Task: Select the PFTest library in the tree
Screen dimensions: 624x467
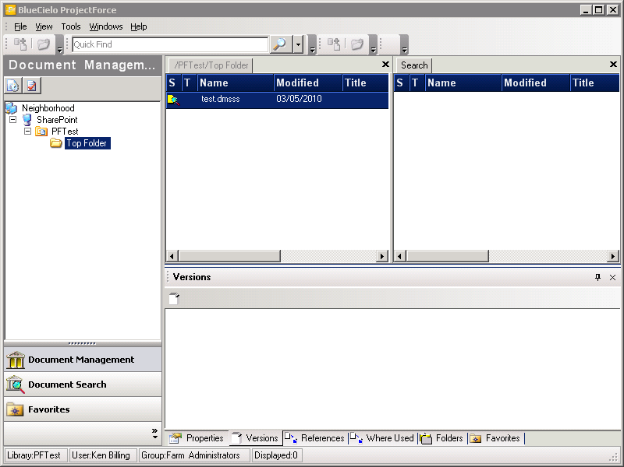Action: click(65, 131)
